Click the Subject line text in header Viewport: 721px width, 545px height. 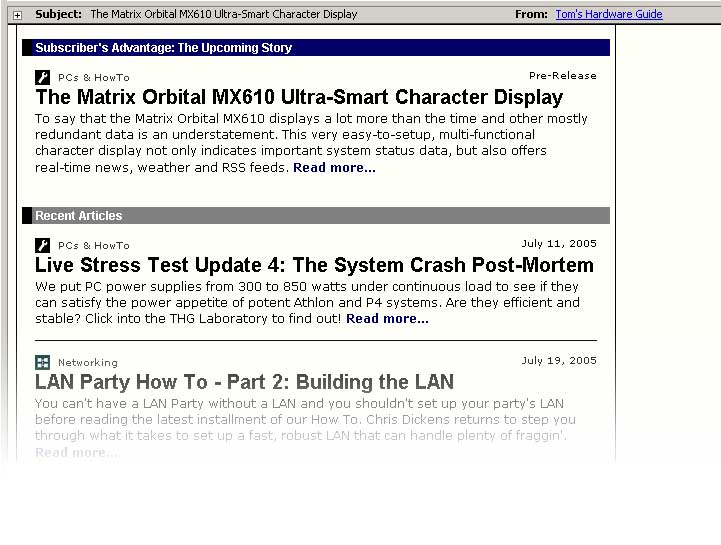pos(223,14)
